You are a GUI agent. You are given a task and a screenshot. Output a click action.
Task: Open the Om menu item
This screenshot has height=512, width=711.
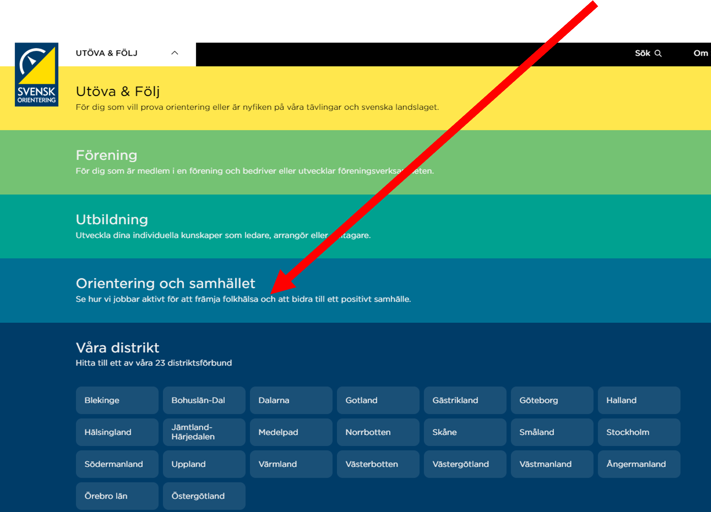701,53
